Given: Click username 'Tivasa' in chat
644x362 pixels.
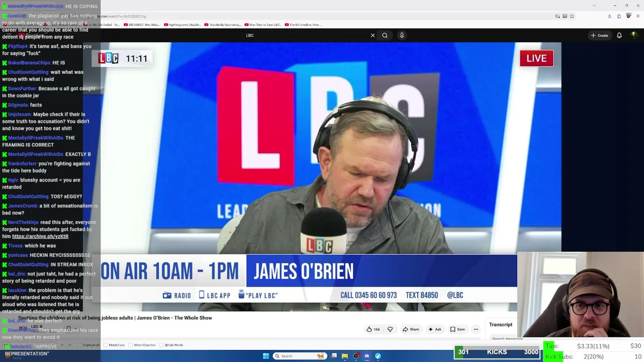Looking at the screenshot, I should [x=15, y=246].
